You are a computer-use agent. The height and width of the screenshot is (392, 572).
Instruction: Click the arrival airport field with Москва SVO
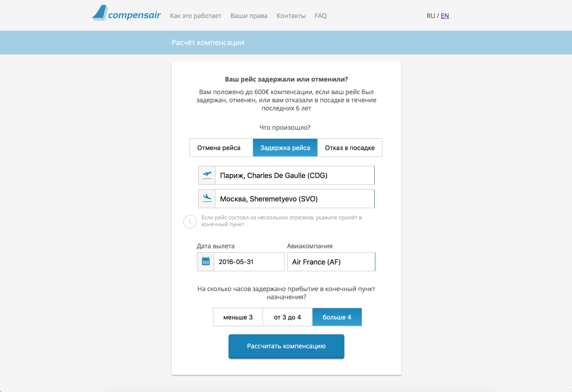295,199
